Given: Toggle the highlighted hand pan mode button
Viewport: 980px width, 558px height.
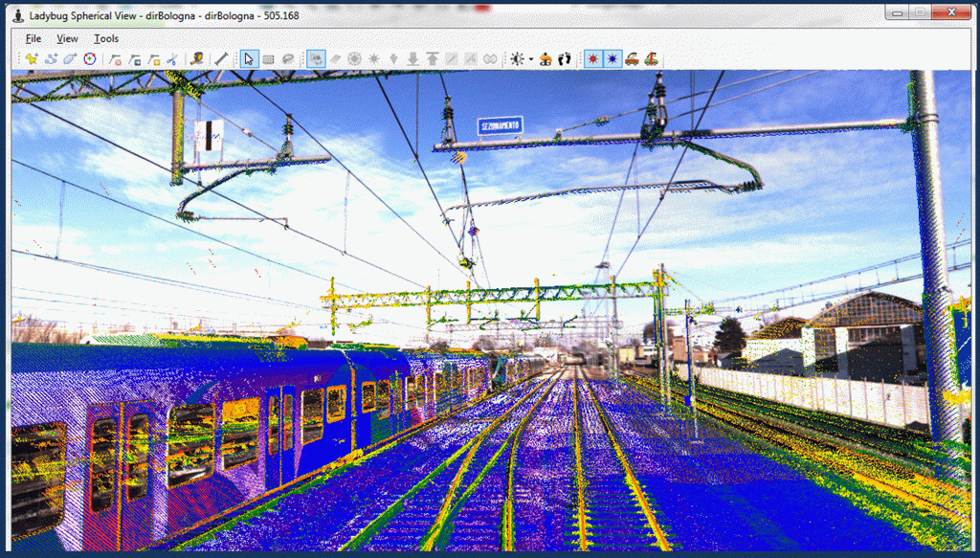Looking at the screenshot, I should click(x=316, y=59).
